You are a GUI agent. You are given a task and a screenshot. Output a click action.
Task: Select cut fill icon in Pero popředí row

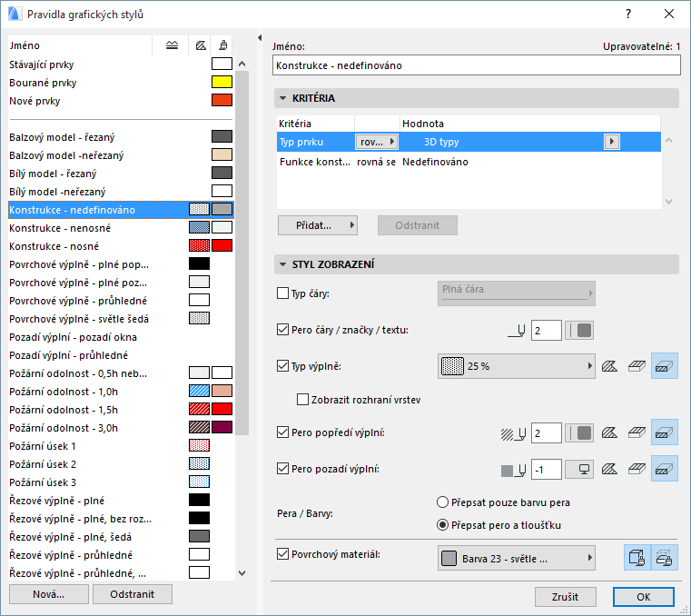[609, 433]
